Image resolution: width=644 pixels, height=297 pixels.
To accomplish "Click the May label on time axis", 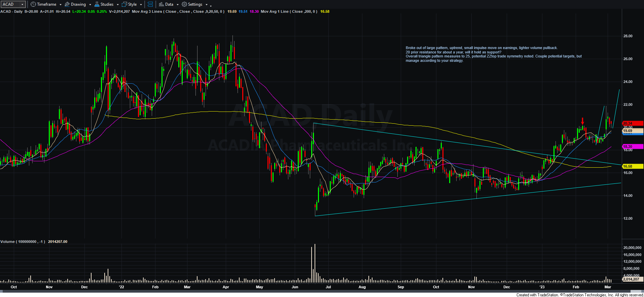I will point(259,287).
